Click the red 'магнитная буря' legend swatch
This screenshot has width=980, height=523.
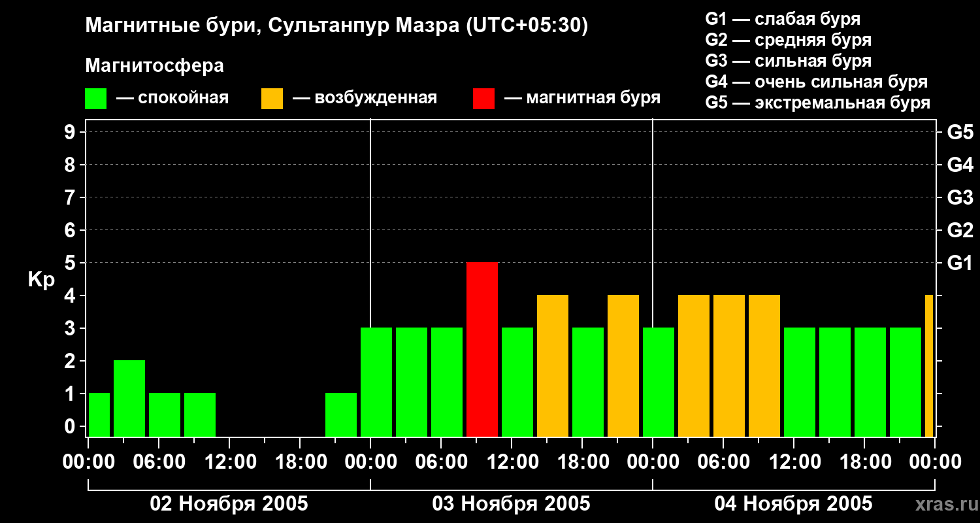484,99
